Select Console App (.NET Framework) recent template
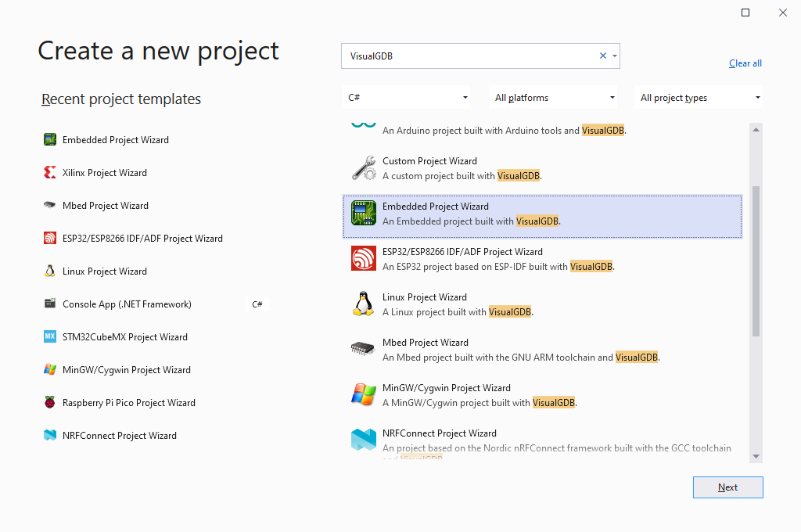The width and height of the screenshot is (801, 532). tap(127, 304)
